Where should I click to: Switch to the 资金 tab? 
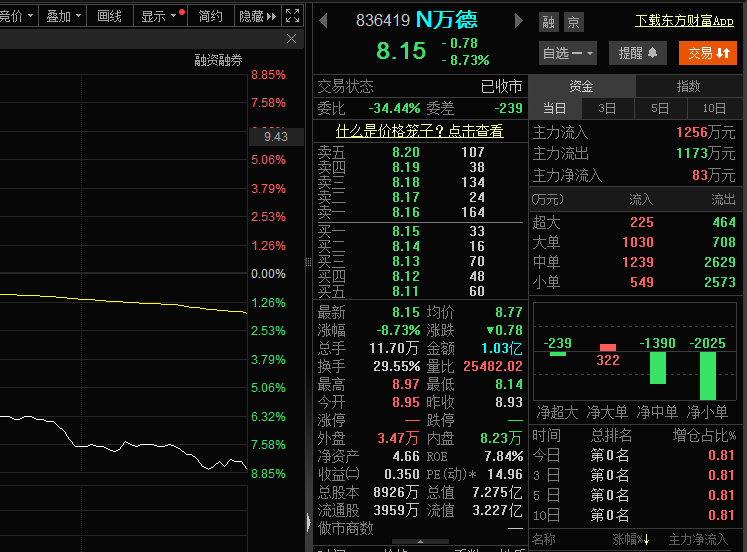pyautogui.click(x=582, y=86)
